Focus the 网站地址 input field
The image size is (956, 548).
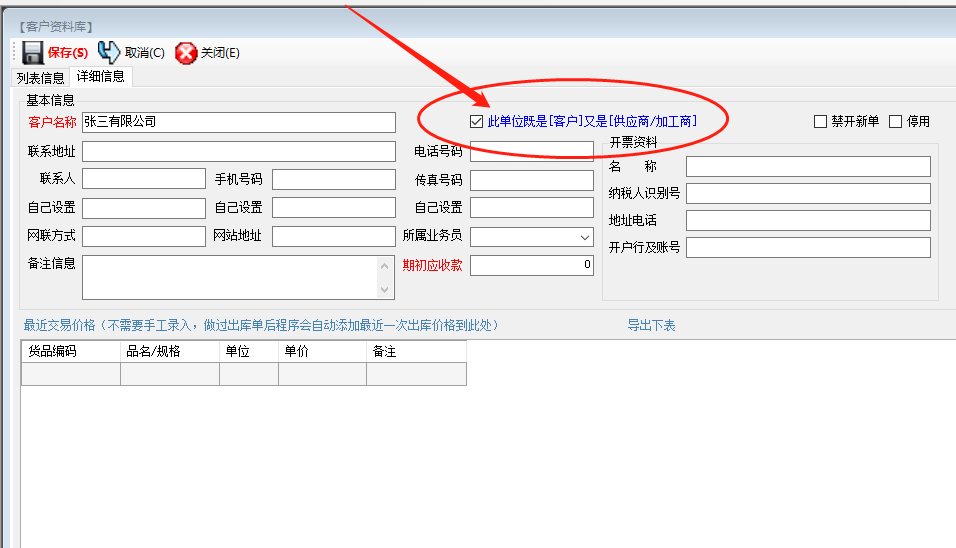tap(334, 236)
